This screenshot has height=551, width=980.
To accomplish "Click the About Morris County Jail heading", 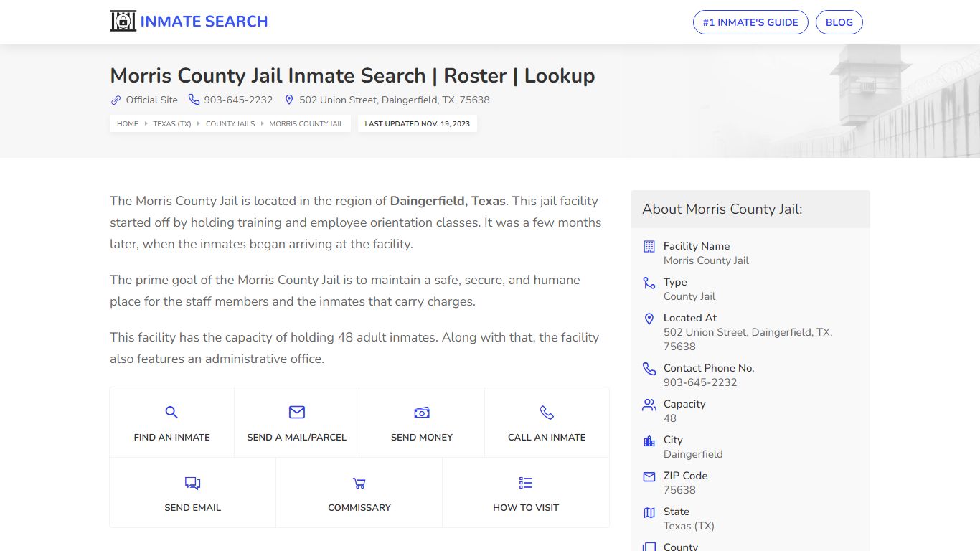I will pyautogui.click(x=722, y=209).
